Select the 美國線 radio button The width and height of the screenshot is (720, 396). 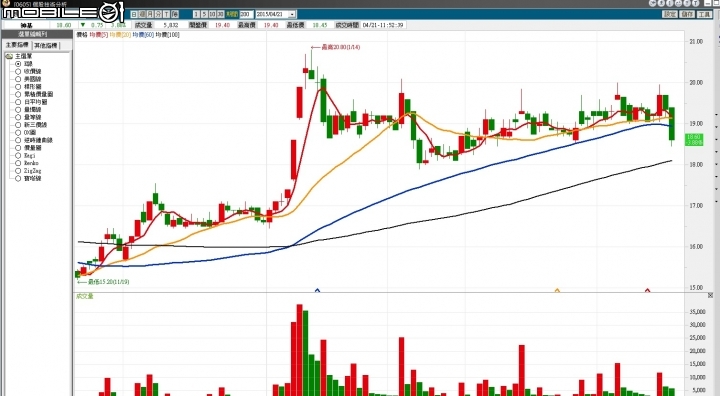18,79
